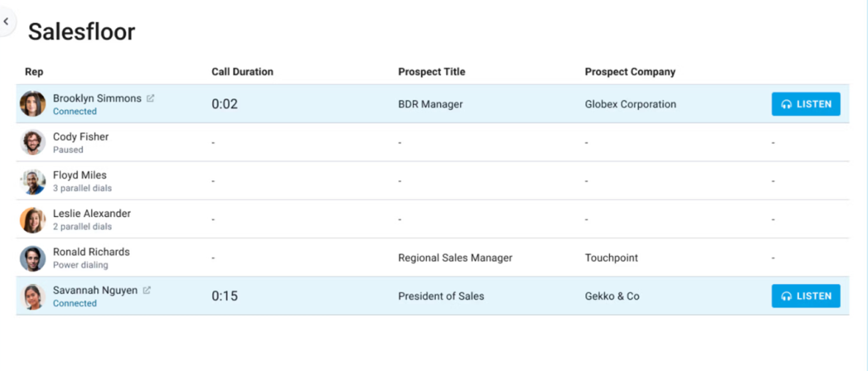Click Floyd Miles' avatar photo
Viewport: 868px width, 371px height.
coord(33,181)
